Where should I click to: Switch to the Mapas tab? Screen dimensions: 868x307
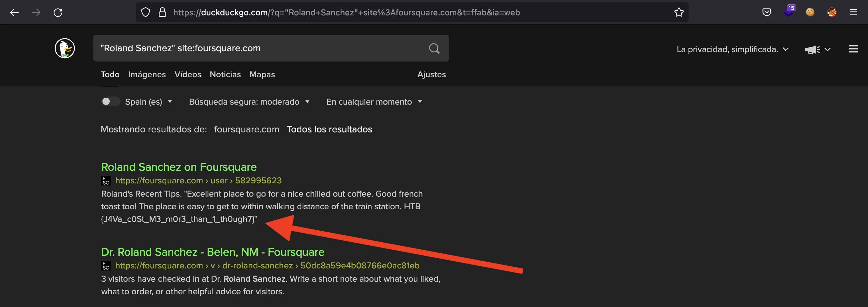coord(262,74)
